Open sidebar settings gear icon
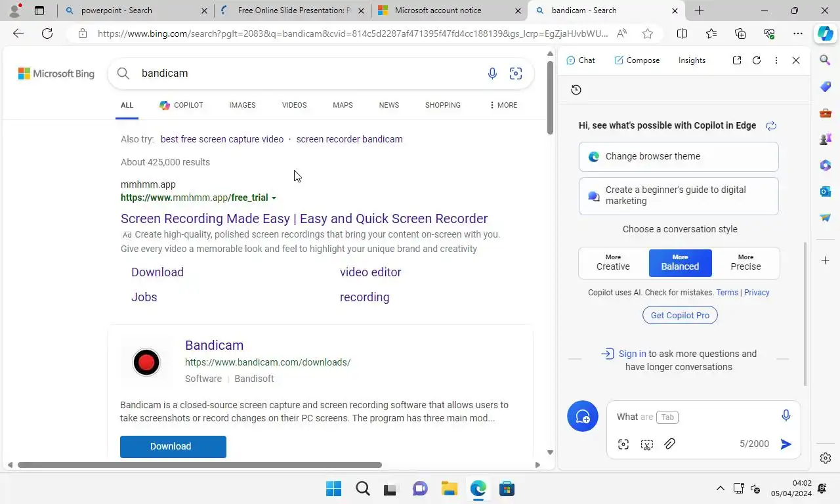This screenshot has height=504, width=840. (x=826, y=458)
